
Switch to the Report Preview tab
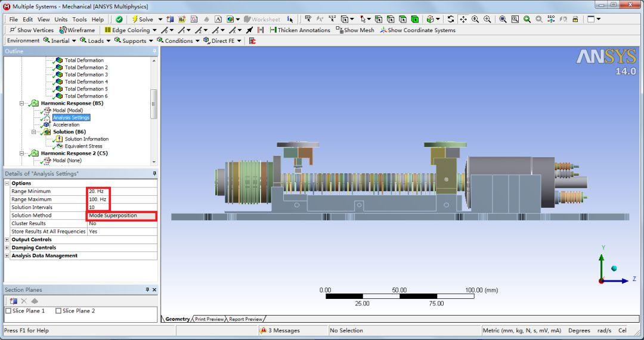(246, 319)
